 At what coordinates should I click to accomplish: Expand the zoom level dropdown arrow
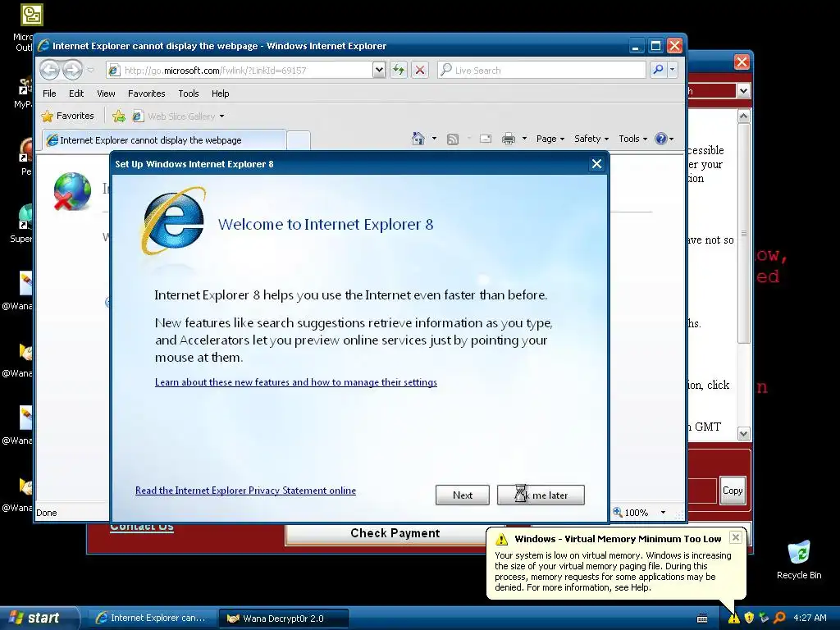pos(663,512)
